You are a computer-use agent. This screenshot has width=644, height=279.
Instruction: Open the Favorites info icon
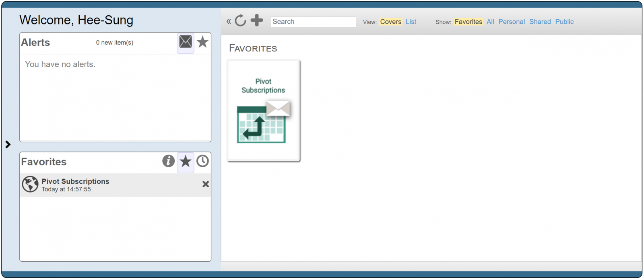pyautogui.click(x=169, y=161)
